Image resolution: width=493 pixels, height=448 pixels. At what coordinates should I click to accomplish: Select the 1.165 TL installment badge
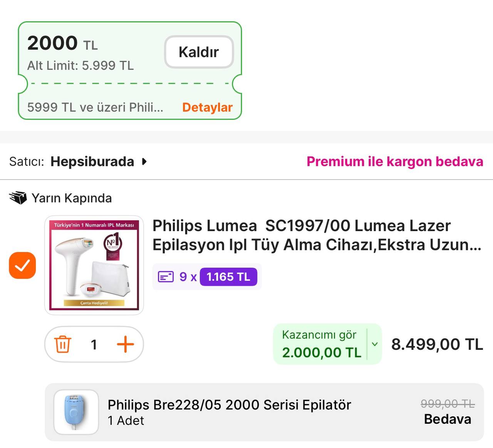tap(228, 277)
